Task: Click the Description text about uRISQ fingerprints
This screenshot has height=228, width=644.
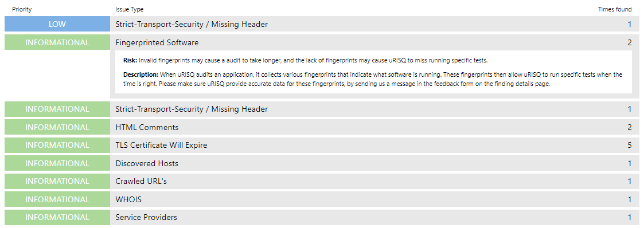Action: tap(373, 80)
